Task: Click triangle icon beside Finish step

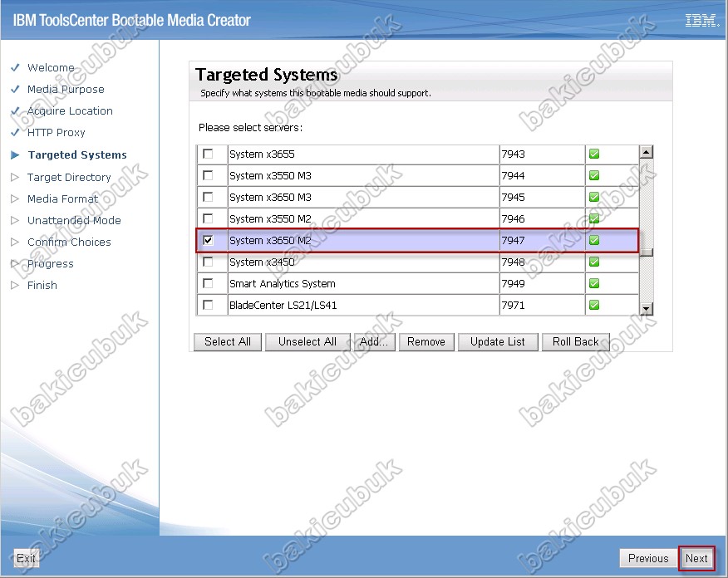Action: [x=15, y=285]
